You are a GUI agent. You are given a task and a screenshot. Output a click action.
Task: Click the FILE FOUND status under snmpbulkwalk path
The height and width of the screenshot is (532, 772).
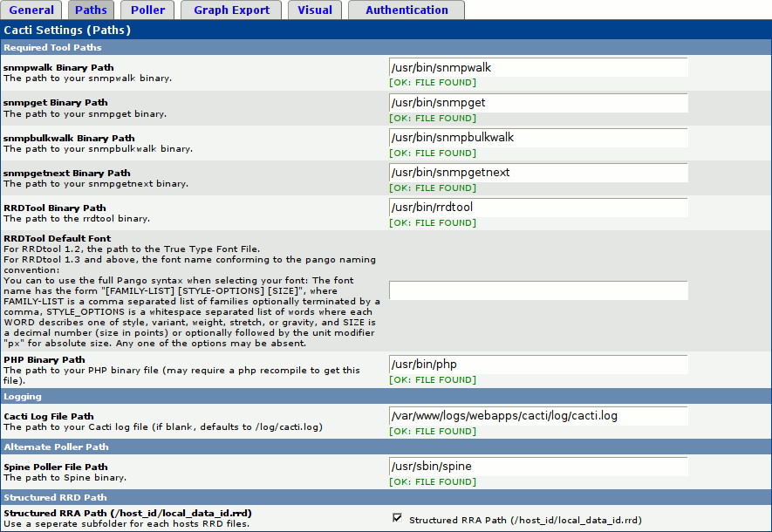[433, 153]
